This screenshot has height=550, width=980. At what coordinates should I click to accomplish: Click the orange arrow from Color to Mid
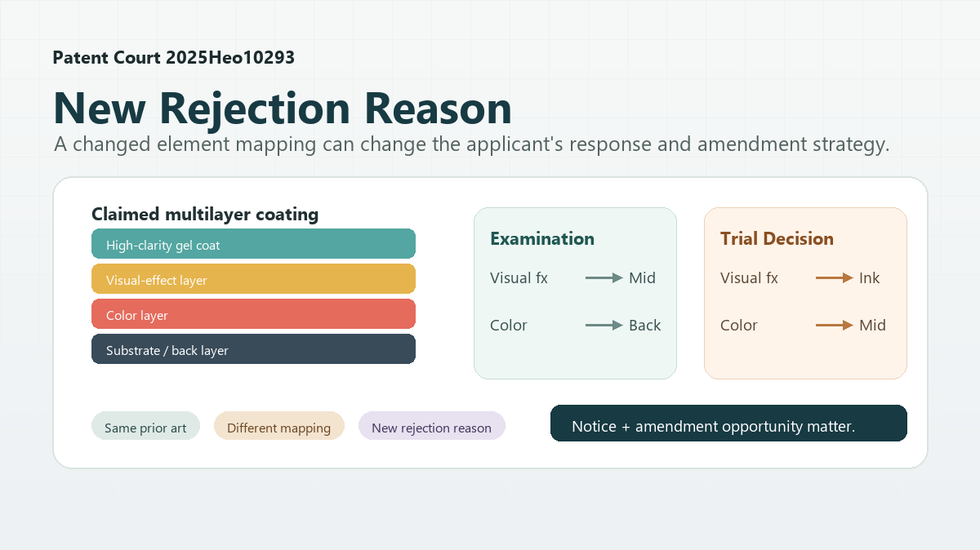(x=834, y=326)
